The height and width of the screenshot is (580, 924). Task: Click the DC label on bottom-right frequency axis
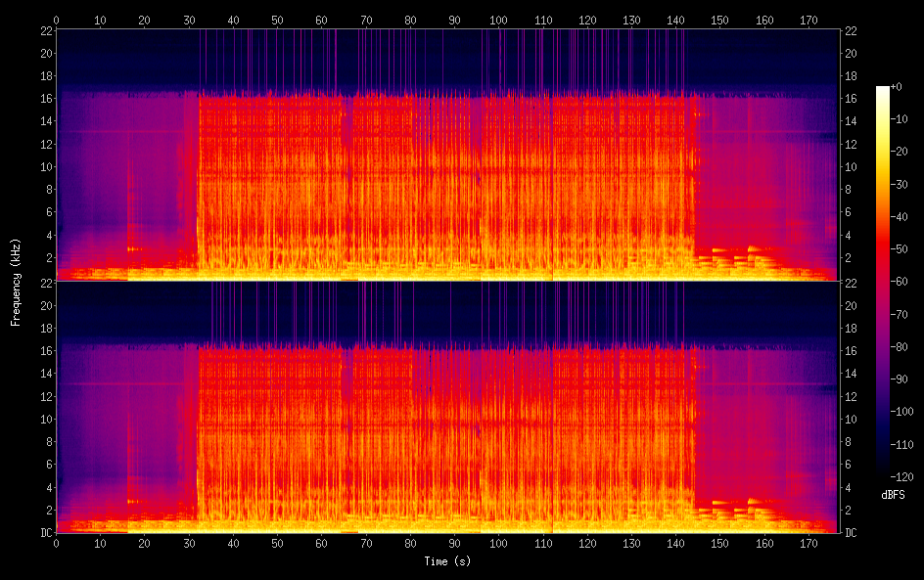click(x=851, y=532)
